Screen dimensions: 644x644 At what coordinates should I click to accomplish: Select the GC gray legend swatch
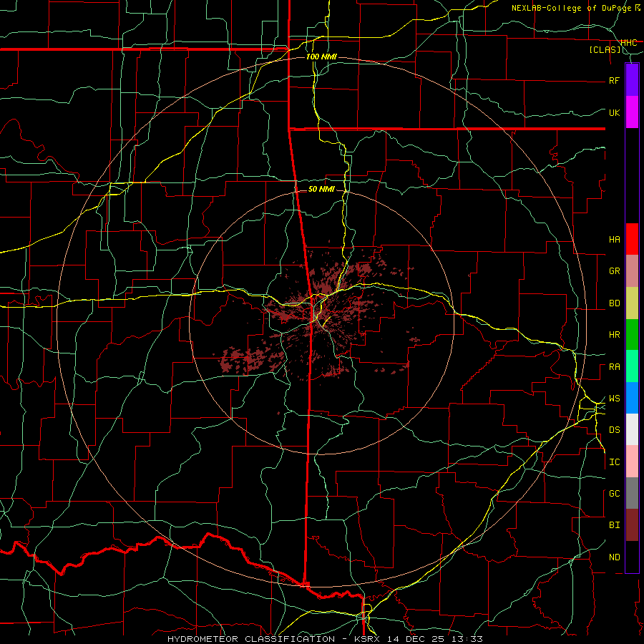point(632,493)
